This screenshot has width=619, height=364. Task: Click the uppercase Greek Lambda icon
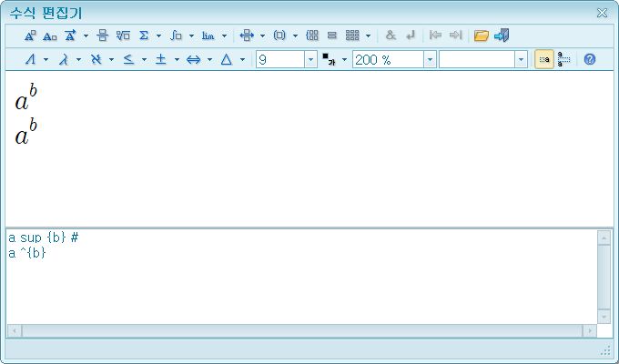pos(31,60)
